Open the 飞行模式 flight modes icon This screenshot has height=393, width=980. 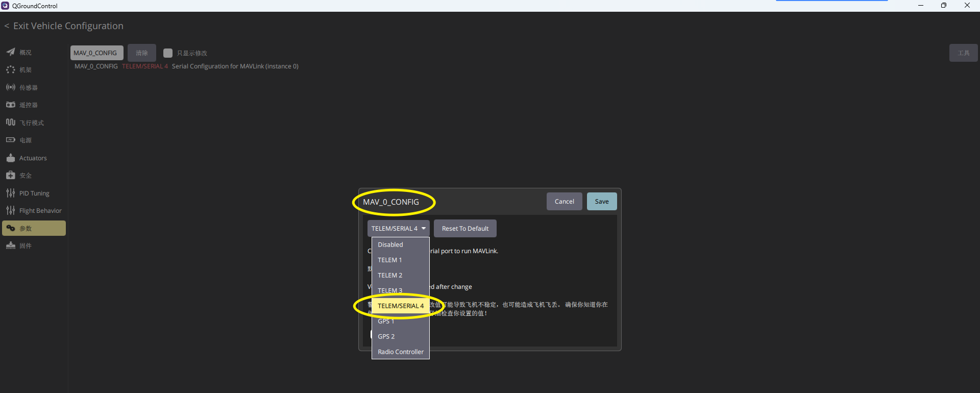click(x=11, y=122)
